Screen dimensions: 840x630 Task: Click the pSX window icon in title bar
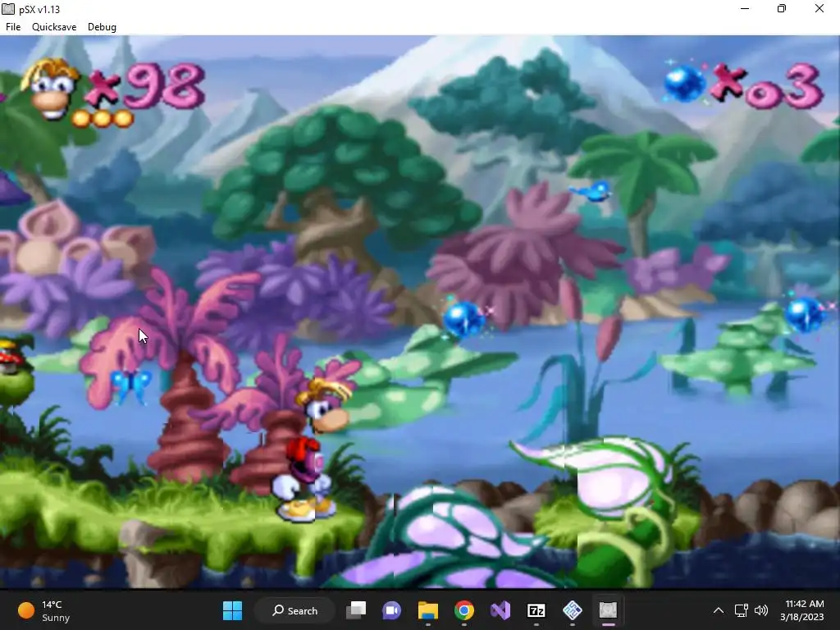tap(8, 9)
